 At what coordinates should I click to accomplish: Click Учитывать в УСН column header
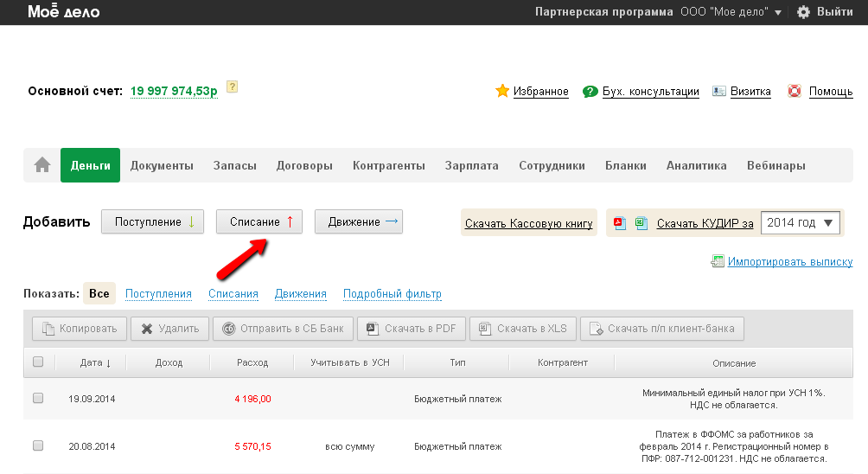click(x=350, y=362)
